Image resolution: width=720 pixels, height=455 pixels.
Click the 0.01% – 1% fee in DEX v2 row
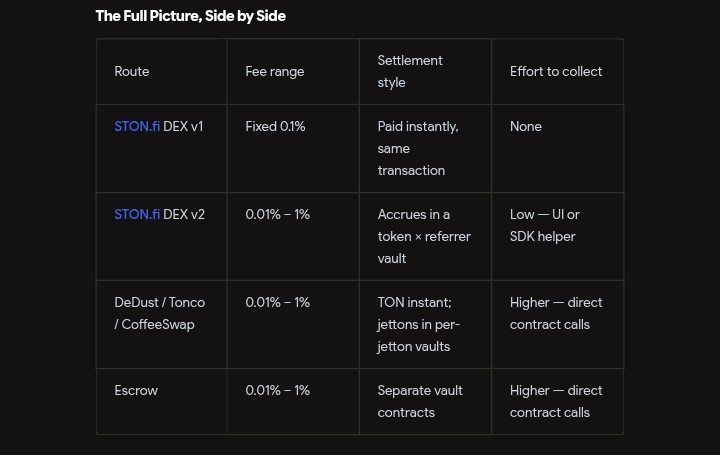(x=277, y=214)
